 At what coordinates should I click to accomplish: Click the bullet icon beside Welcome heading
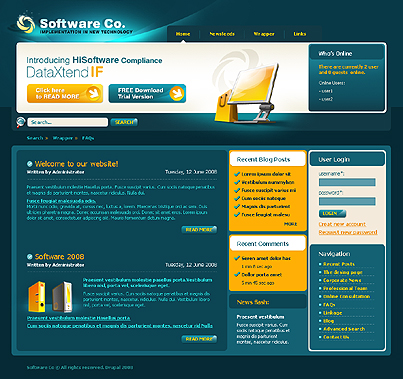[x=30, y=164]
